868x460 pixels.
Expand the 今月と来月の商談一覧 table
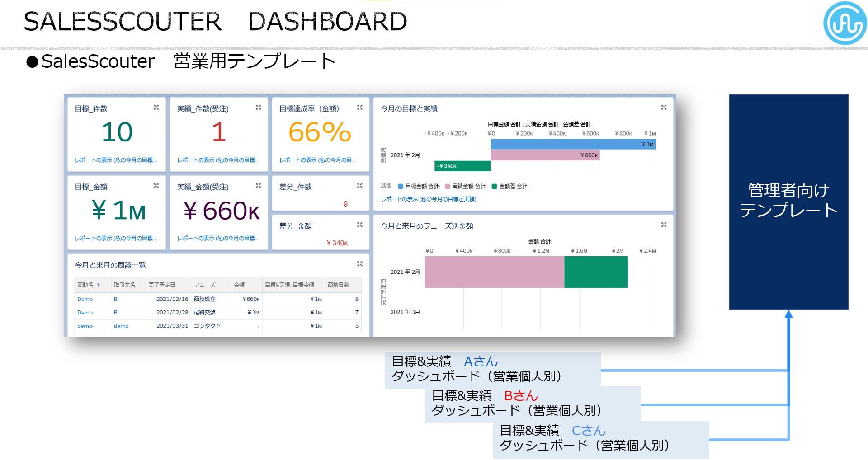click(360, 264)
